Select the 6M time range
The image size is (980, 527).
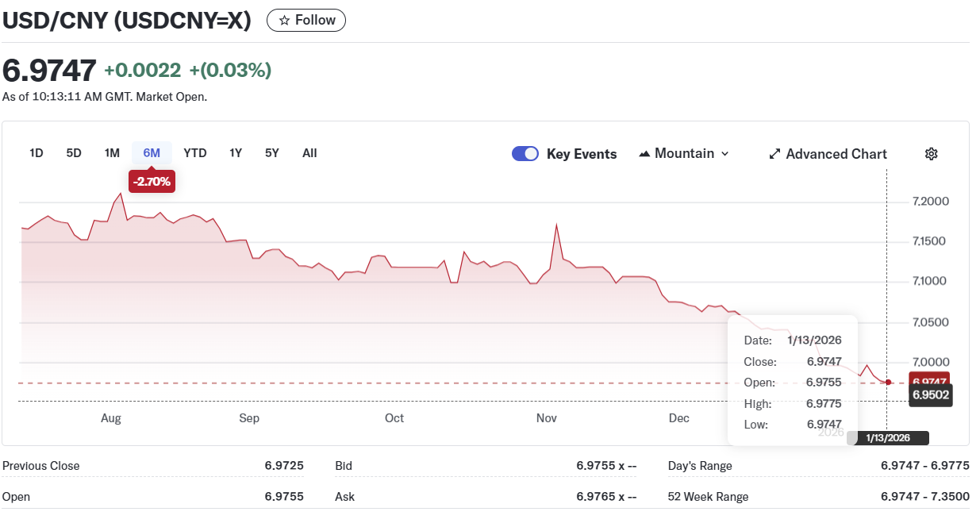[x=152, y=153]
